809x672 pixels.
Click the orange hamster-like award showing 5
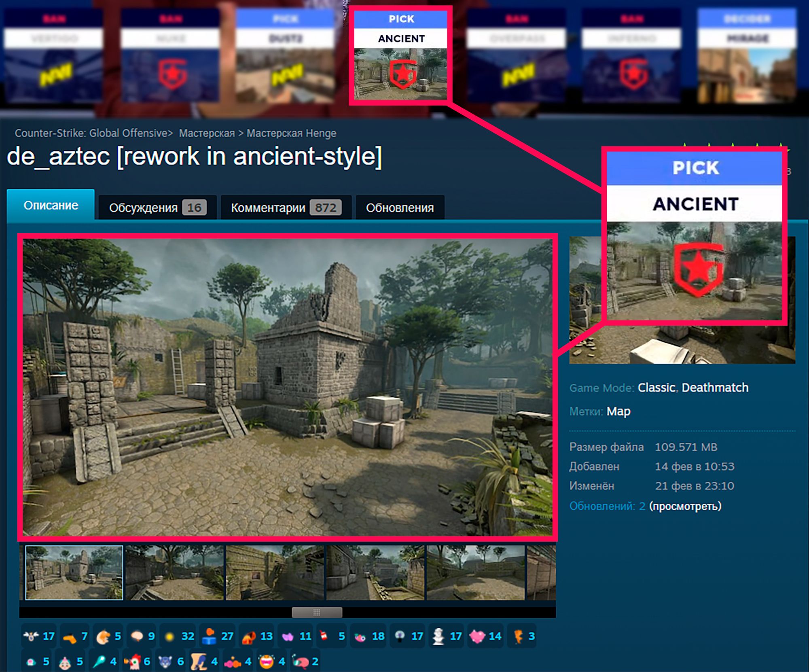pyautogui.click(x=108, y=636)
